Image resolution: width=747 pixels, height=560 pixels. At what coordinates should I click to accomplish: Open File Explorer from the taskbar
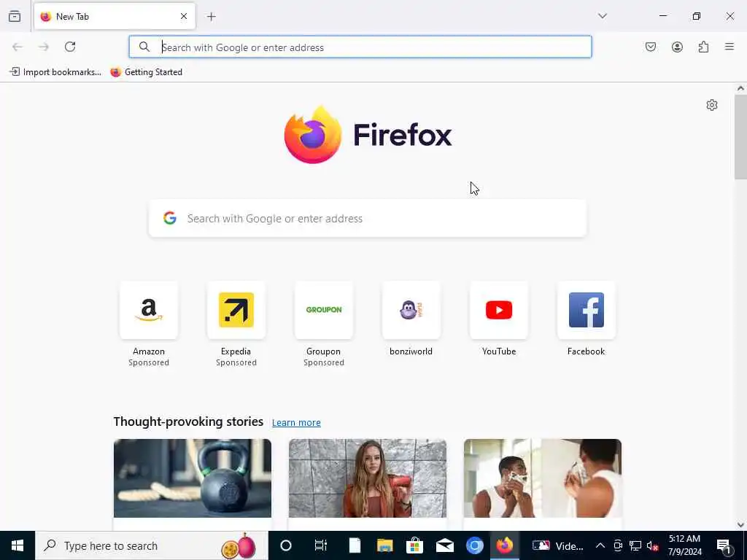point(385,545)
